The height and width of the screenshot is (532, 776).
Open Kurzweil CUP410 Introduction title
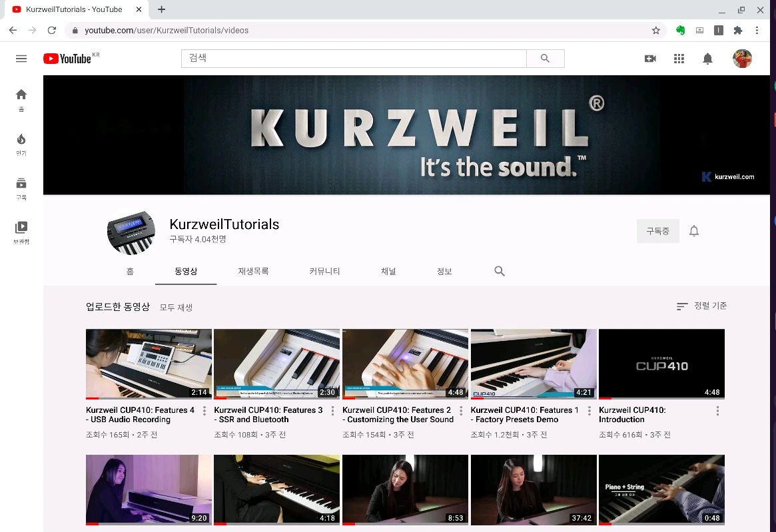click(633, 415)
